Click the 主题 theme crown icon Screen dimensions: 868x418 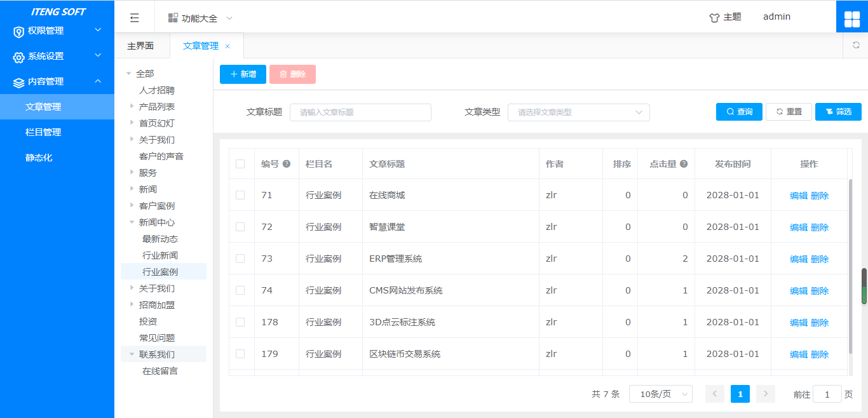tap(714, 16)
